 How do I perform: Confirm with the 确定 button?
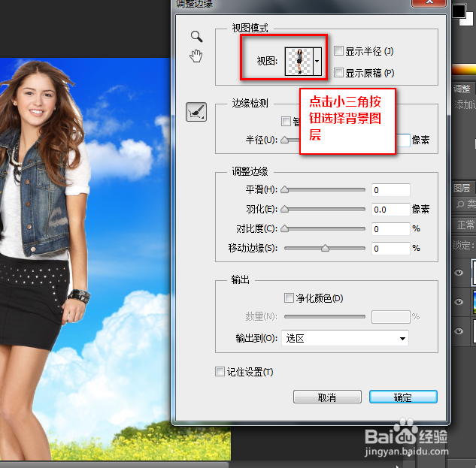403,397
